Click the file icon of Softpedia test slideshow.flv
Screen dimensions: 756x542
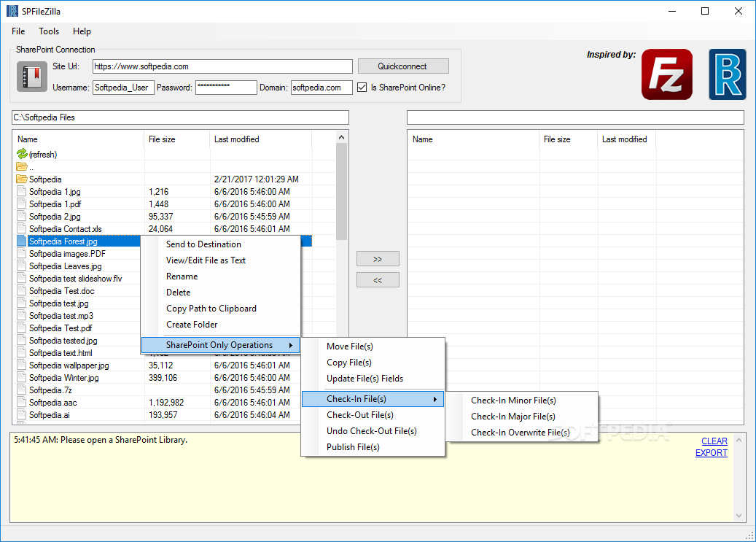pos(21,278)
